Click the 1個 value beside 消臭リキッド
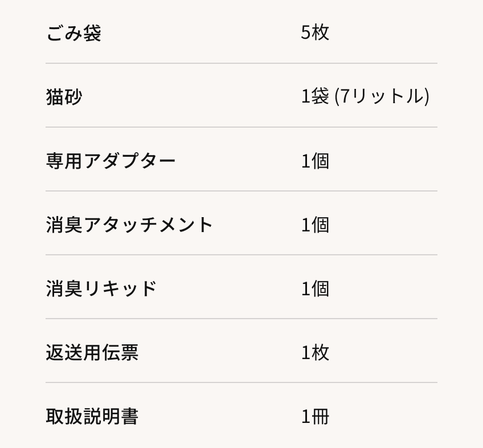The image size is (483, 448). [315, 288]
